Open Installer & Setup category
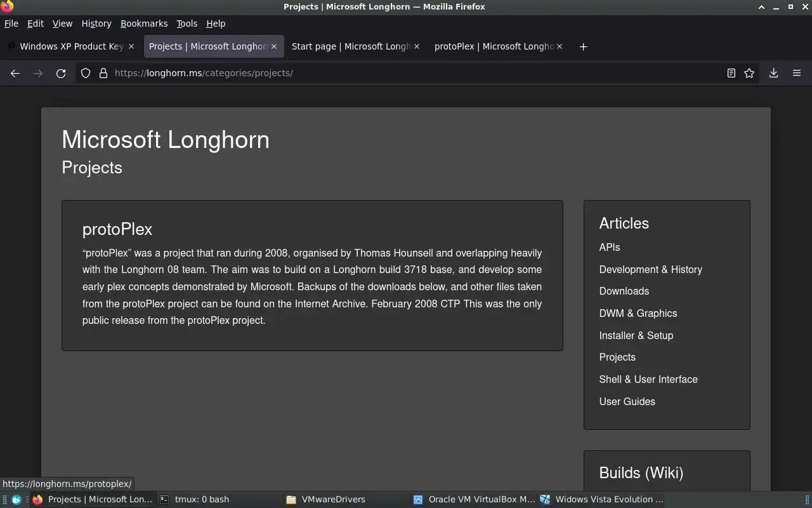812x508 pixels. [636, 335]
